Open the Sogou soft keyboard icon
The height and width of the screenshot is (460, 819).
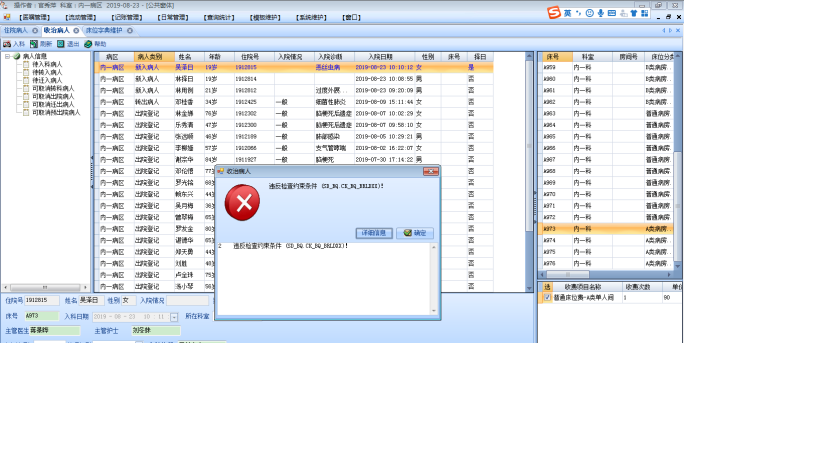point(612,14)
